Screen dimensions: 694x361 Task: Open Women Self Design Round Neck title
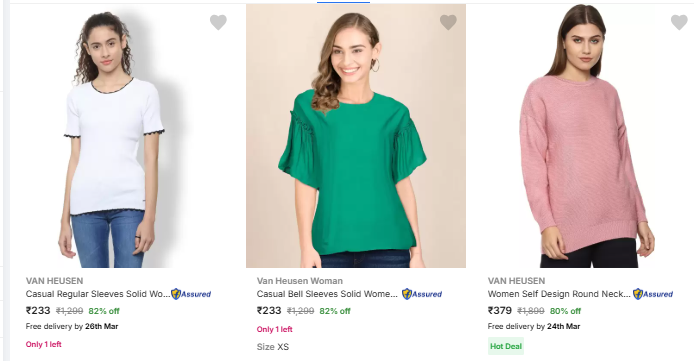pos(559,294)
